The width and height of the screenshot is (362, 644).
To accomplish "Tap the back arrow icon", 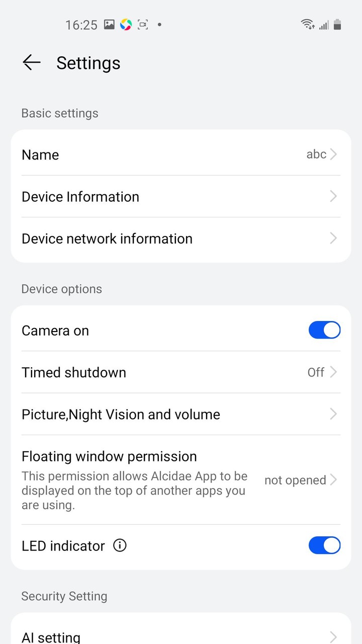I will pyautogui.click(x=31, y=62).
